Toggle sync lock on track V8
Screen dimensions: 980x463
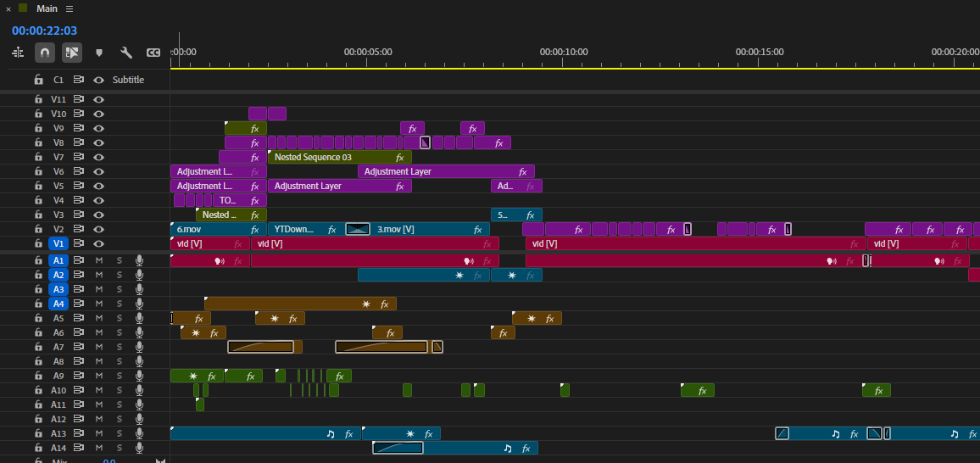point(79,142)
